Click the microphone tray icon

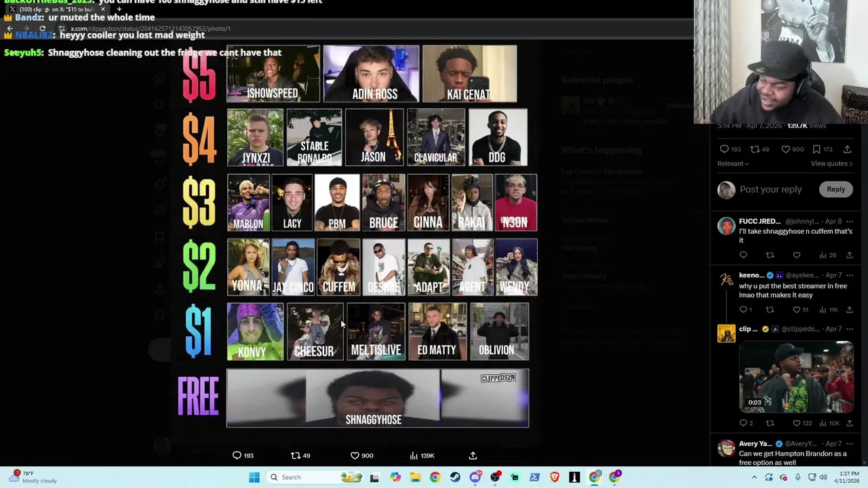[x=797, y=477]
